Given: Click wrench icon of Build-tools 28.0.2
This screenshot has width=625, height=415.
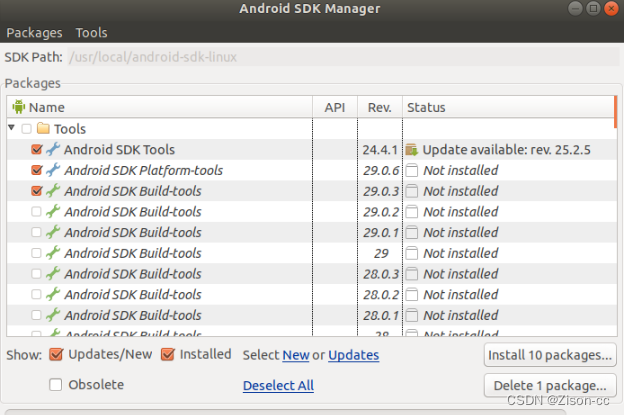Looking at the screenshot, I should click(53, 294).
